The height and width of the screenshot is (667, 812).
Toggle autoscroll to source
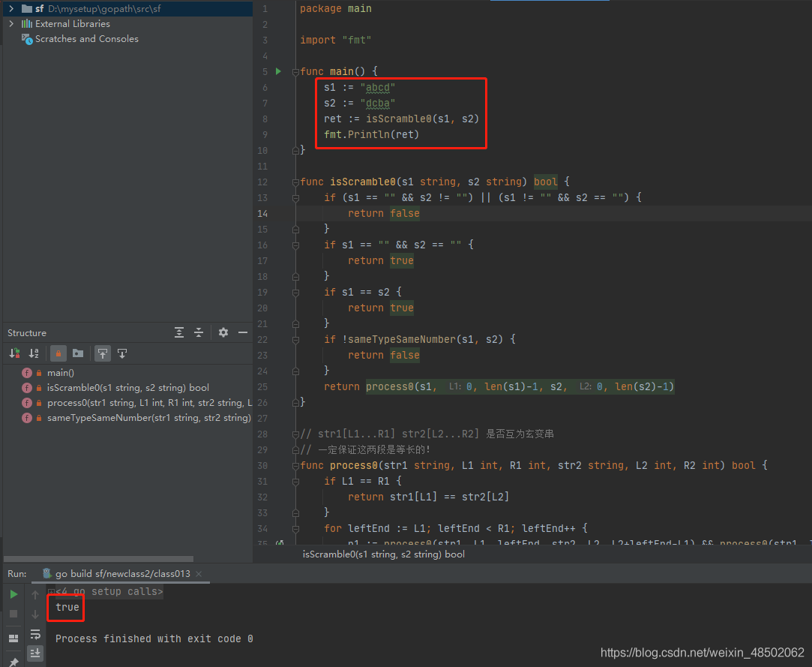click(103, 353)
